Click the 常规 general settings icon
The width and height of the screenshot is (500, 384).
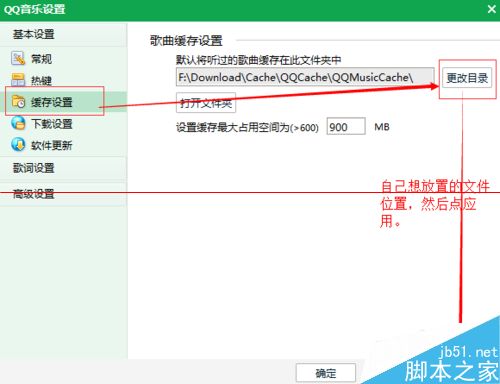point(18,58)
